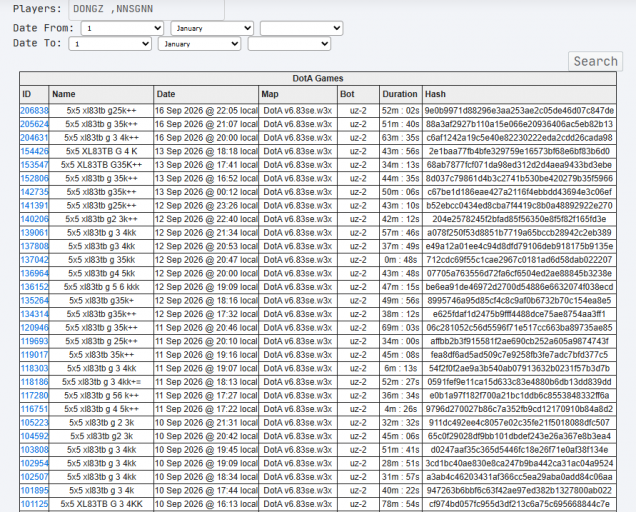The image size is (636, 512).
Task: Click the ID column header
Action: click(34, 94)
